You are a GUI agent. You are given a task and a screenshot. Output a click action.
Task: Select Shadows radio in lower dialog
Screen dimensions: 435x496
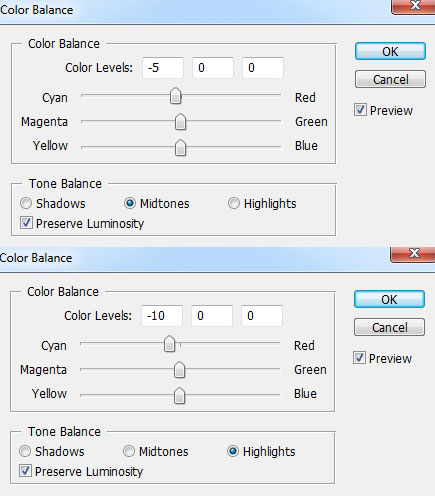25,451
